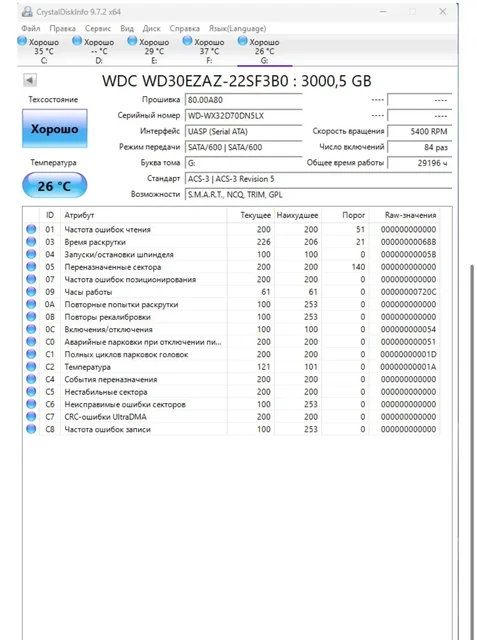
Task: Open the Файл menu
Action: 31,28
